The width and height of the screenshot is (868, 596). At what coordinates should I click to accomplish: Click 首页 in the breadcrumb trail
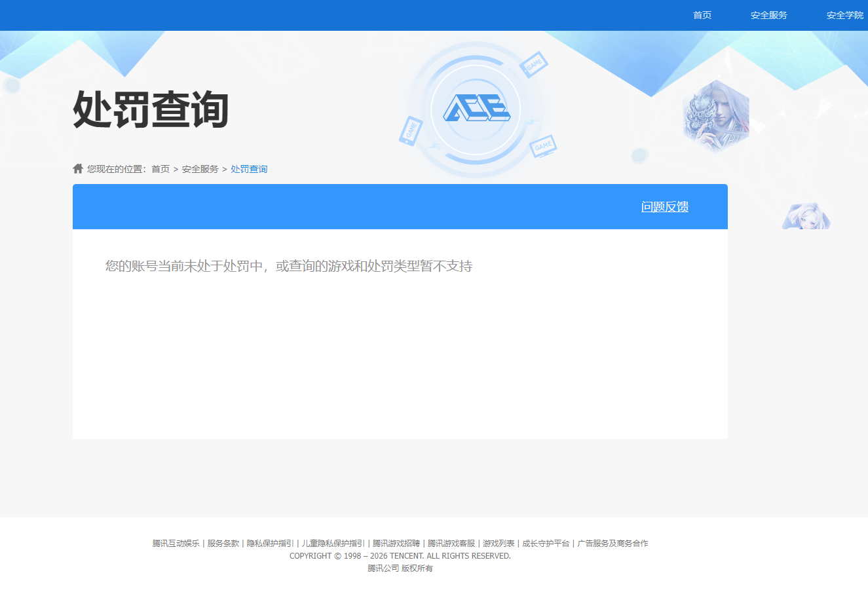pyautogui.click(x=160, y=168)
